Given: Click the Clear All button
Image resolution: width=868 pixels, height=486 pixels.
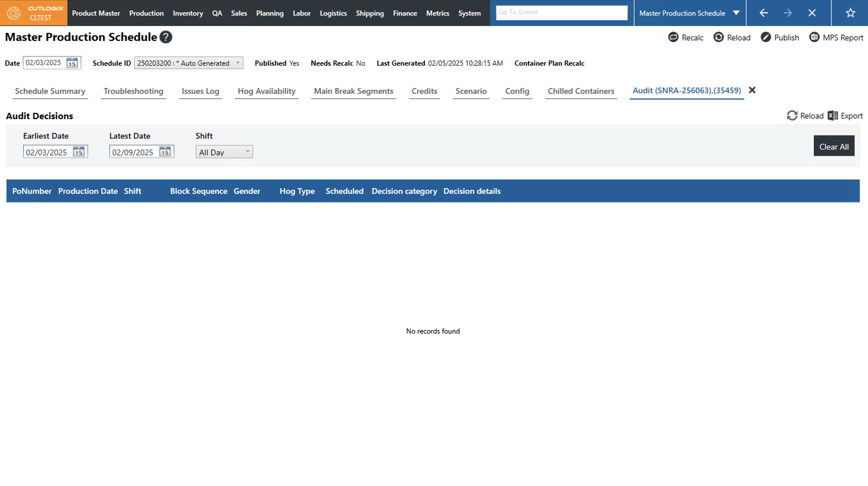Looking at the screenshot, I should pyautogui.click(x=833, y=147).
